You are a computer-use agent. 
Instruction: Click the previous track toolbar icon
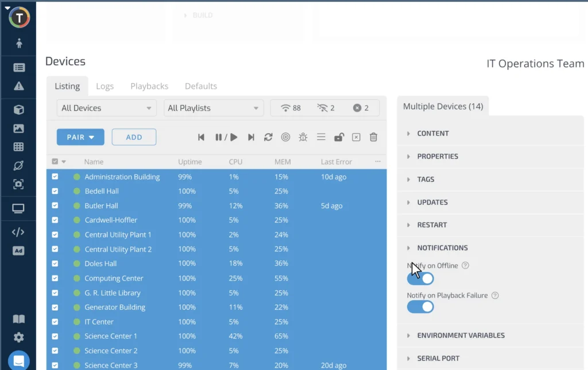[201, 137]
